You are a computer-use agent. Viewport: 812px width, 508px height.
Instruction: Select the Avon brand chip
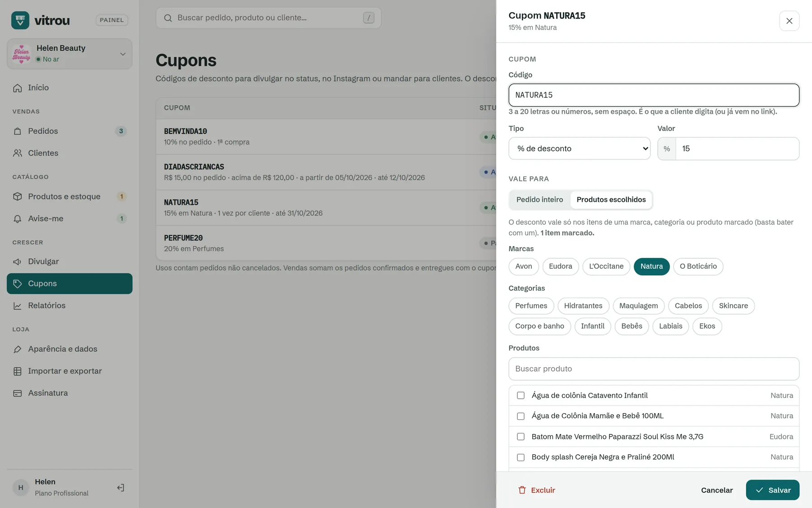(x=523, y=266)
